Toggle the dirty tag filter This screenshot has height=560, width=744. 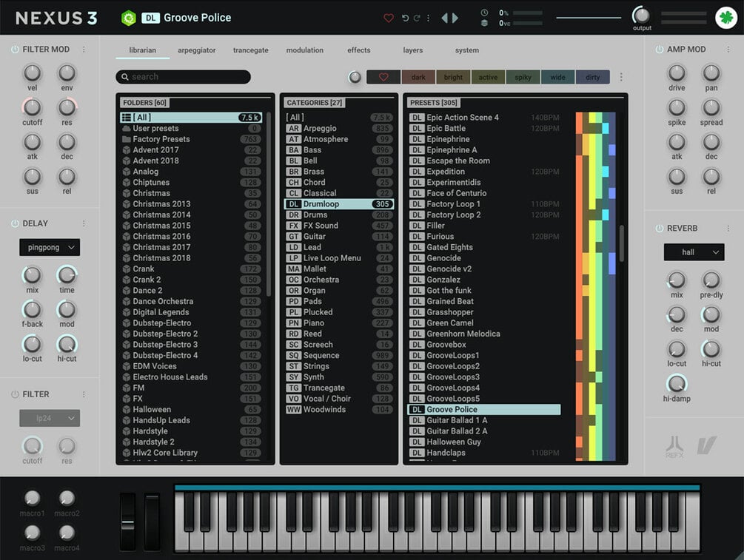tap(593, 77)
